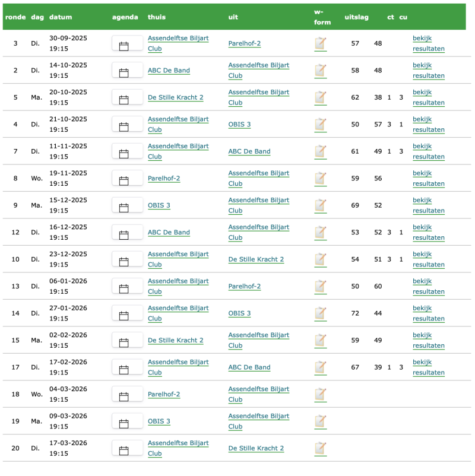The width and height of the screenshot is (475, 476).
Task: Click the w-form icon for round 18
Action: point(320,395)
